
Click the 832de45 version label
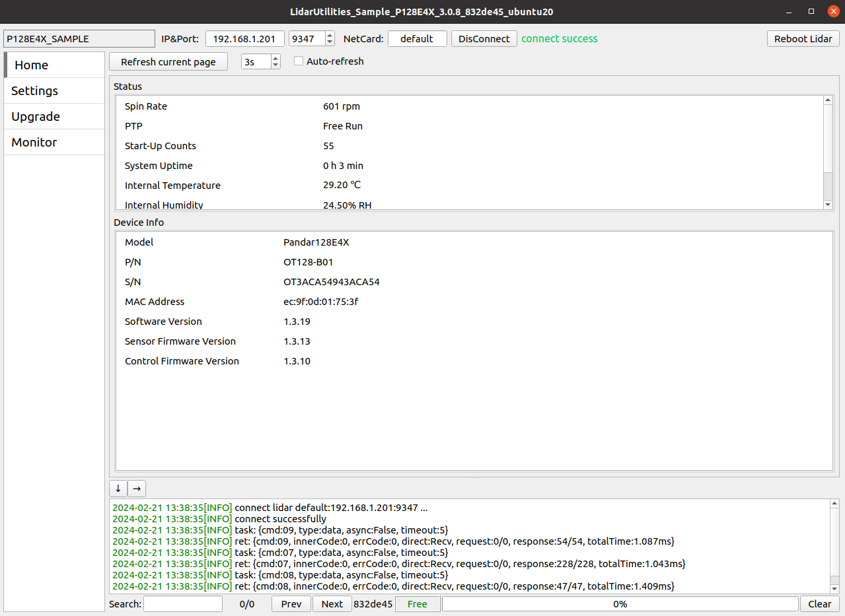click(373, 603)
